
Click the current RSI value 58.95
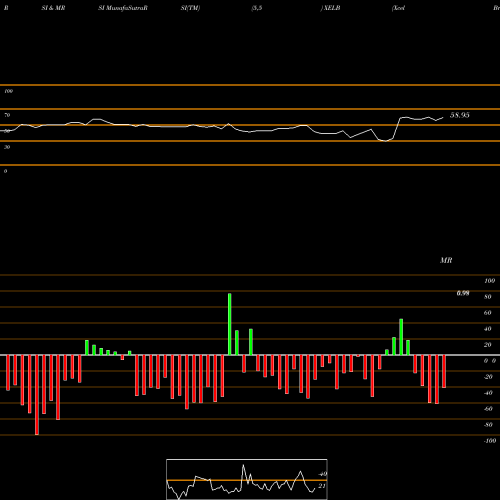click(460, 115)
